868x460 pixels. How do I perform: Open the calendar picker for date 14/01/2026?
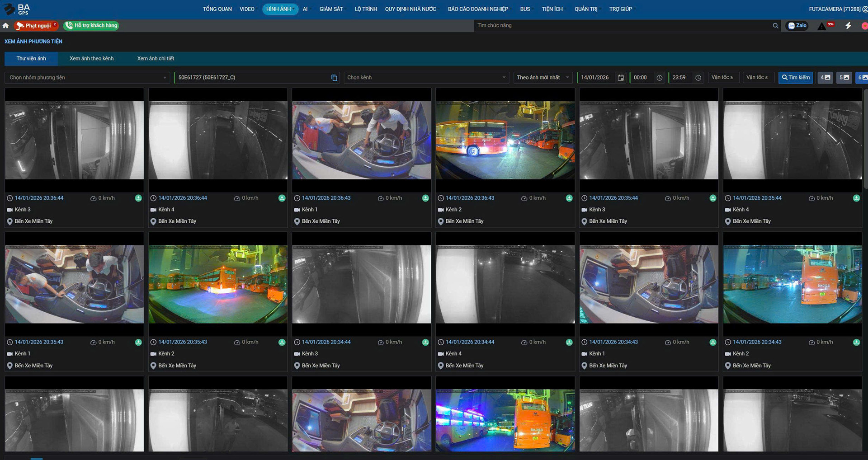pyautogui.click(x=621, y=78)
